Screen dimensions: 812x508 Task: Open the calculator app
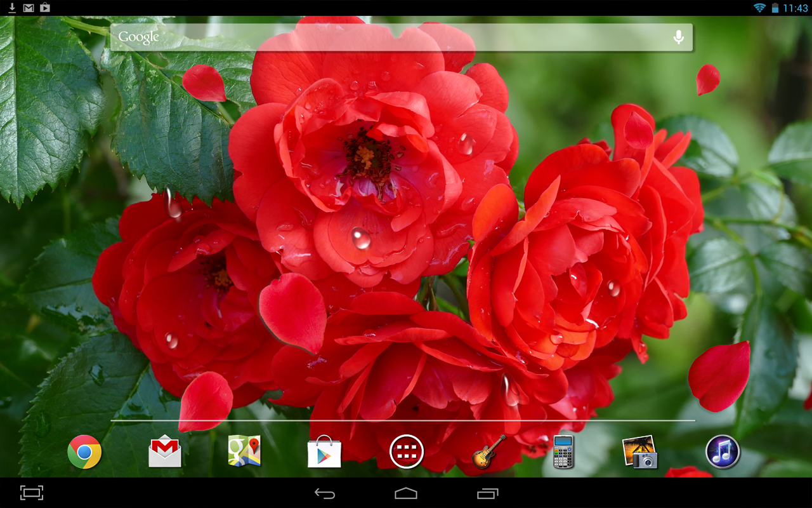[x=563, y=451]
